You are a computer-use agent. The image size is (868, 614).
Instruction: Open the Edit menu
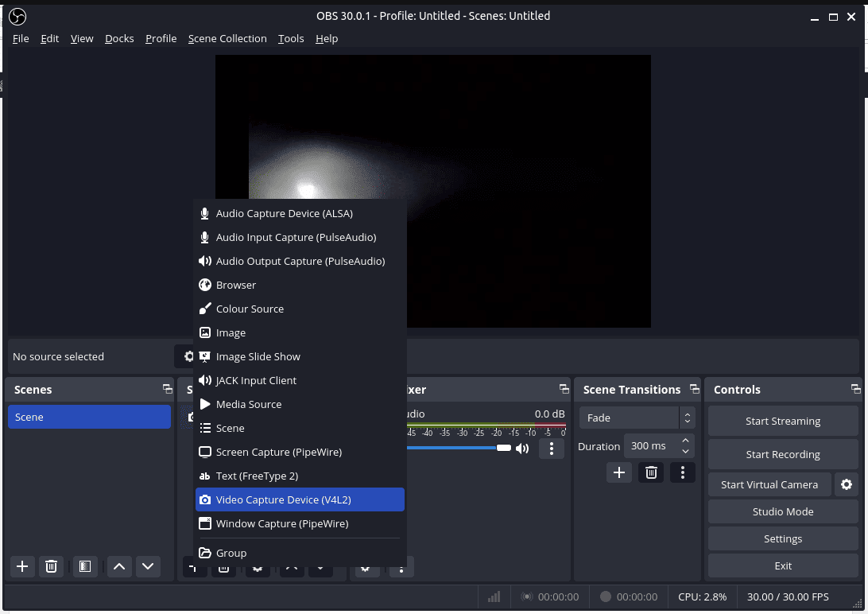coord(49,38)
